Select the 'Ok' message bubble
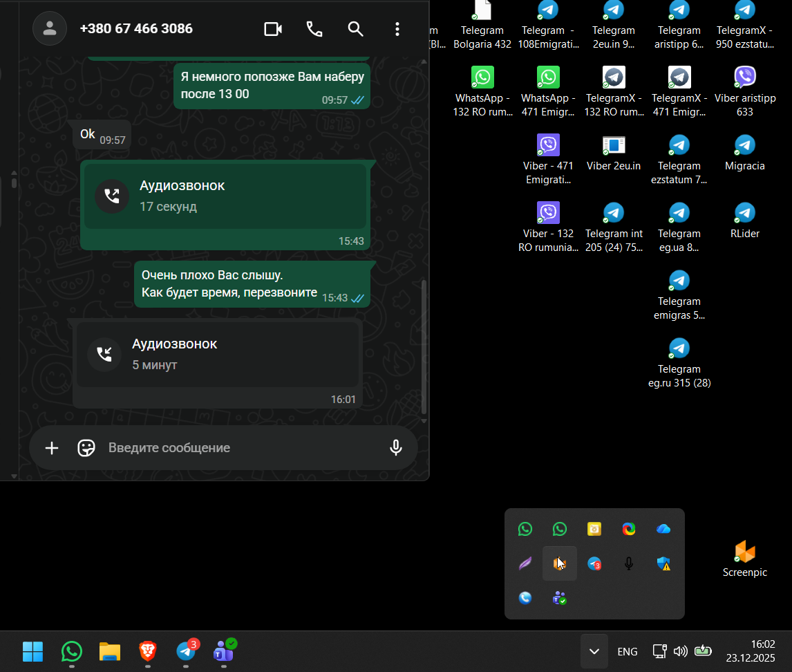This screenshot has width=792, height=672. coord(102,134)
